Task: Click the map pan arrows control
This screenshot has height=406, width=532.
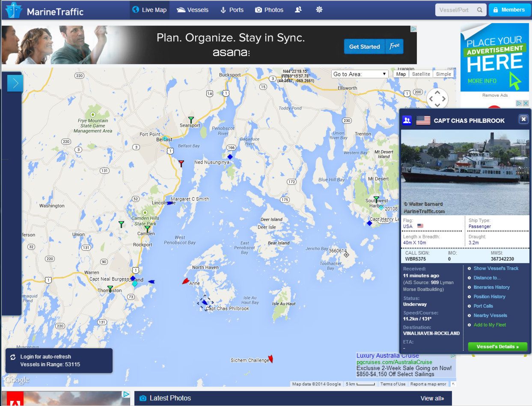Action: coord(437,99)
